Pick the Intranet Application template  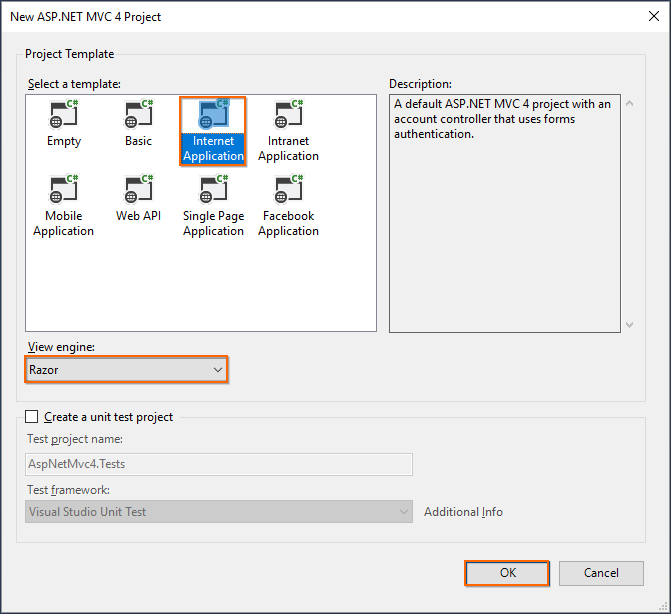click(288, 131)
